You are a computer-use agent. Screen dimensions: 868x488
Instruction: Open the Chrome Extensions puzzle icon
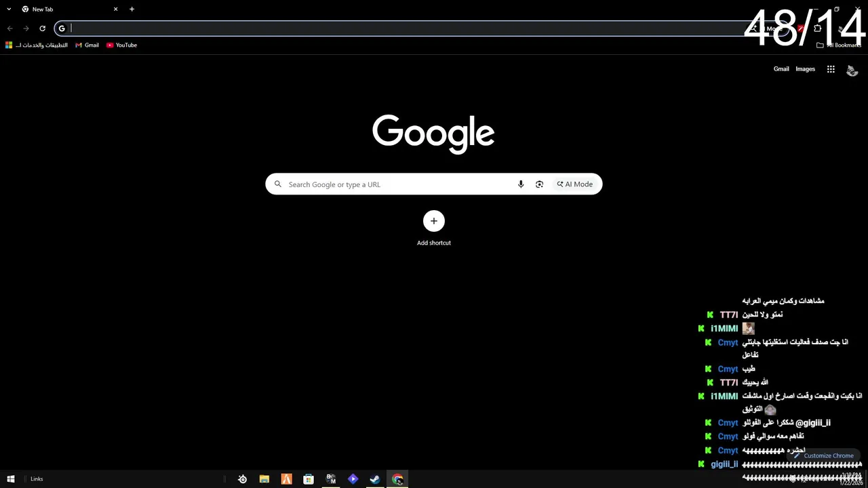coord(817,28)
